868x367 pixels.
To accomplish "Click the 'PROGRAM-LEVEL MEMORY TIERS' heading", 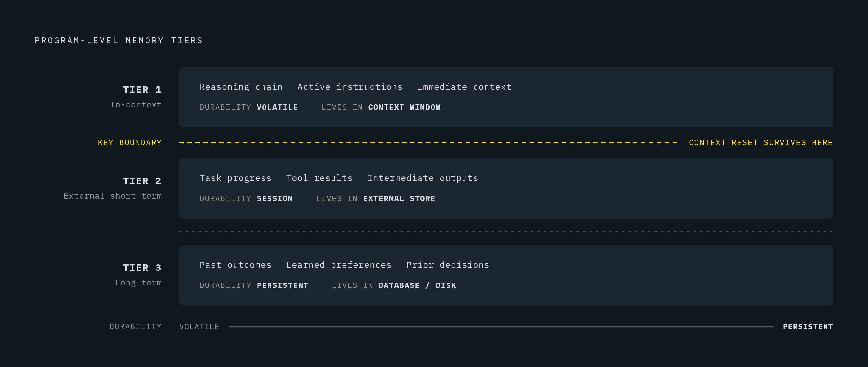I will (x=119, y=41).
